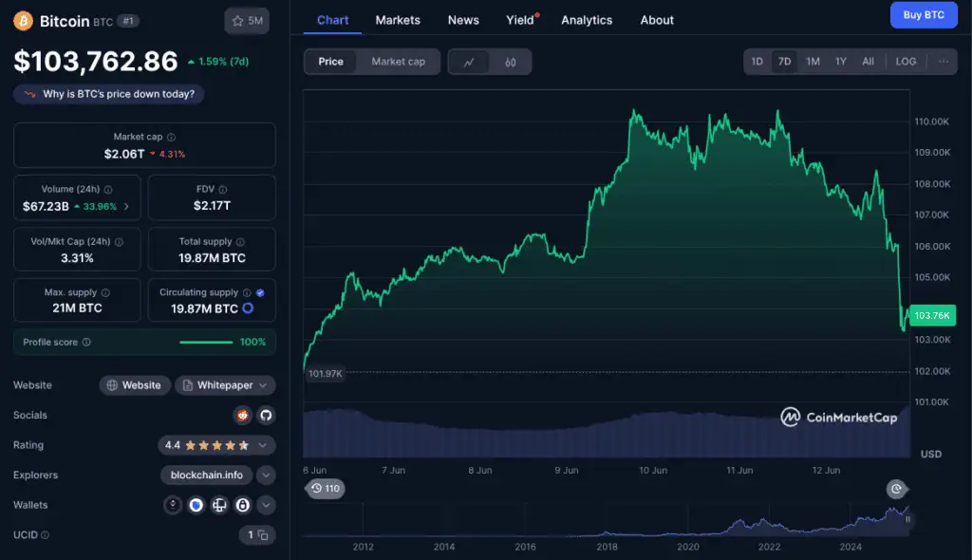
Task: Open the Website link button
Action: pos(135,385)
